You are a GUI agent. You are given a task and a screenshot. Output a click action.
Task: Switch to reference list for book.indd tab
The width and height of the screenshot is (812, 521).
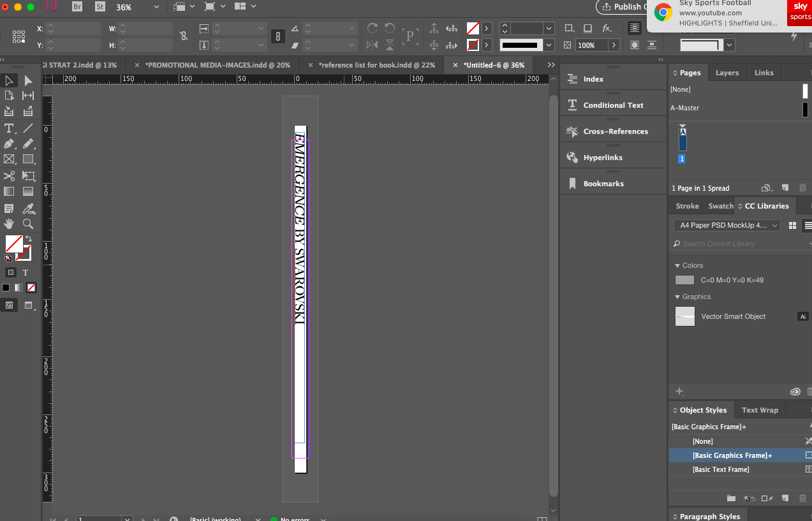click(377, 65)
